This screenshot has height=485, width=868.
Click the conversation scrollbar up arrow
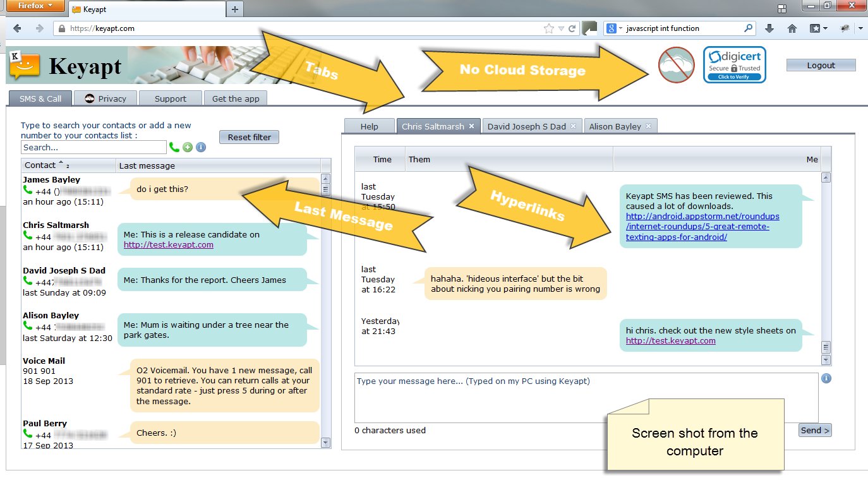[826, 178]
